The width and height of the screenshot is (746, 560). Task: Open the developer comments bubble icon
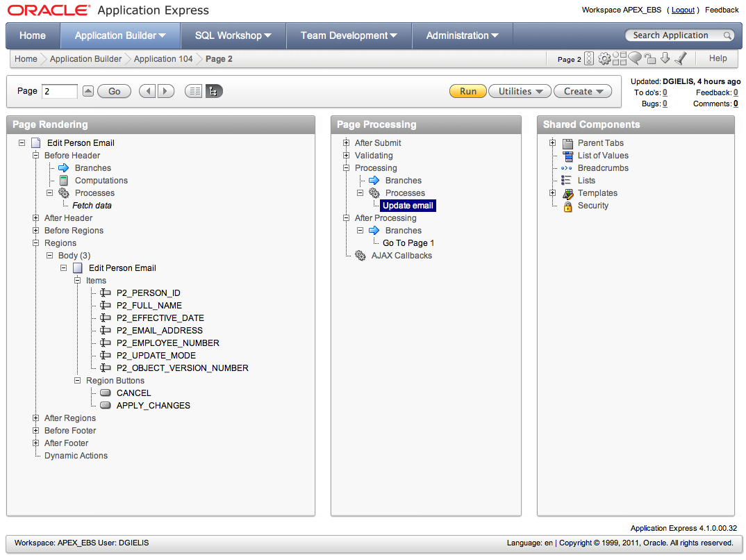pos(635,58)
